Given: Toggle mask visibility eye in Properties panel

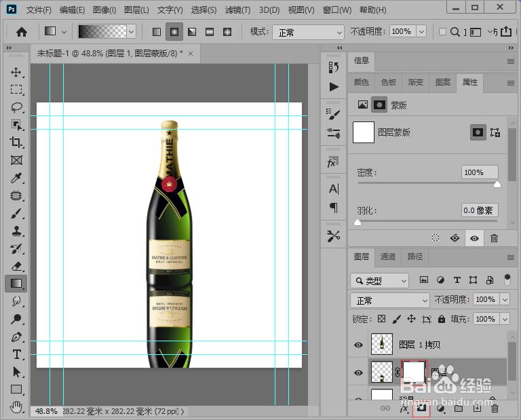Looking at the screenshot, I should (474, 238).
